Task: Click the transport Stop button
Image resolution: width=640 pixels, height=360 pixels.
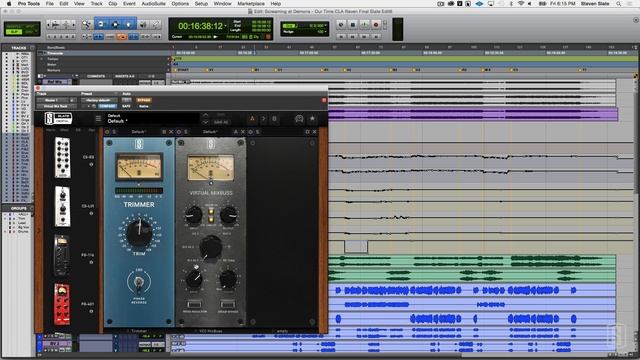Action: [353, 24]
